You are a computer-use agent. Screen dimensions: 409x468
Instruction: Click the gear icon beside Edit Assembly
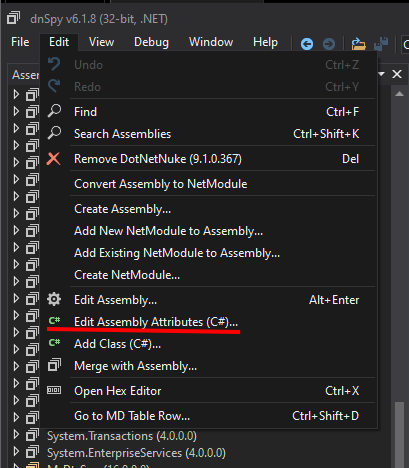54,299
